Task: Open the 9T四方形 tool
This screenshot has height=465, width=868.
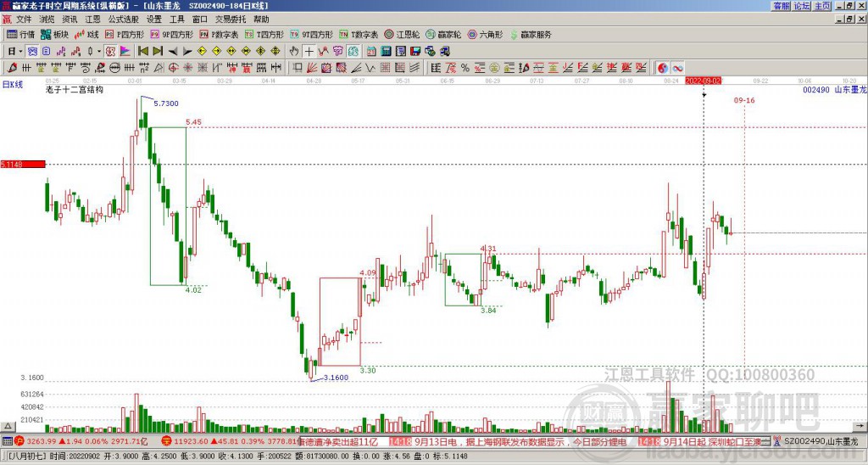Action: tap(312, 34)
